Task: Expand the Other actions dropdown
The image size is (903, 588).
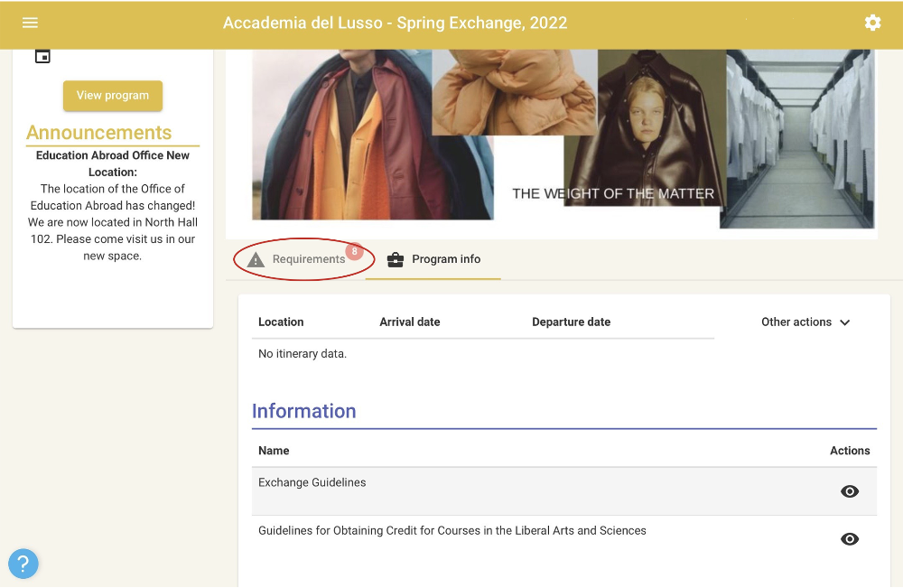Action: pyautogui.click(x=805, y=322)
